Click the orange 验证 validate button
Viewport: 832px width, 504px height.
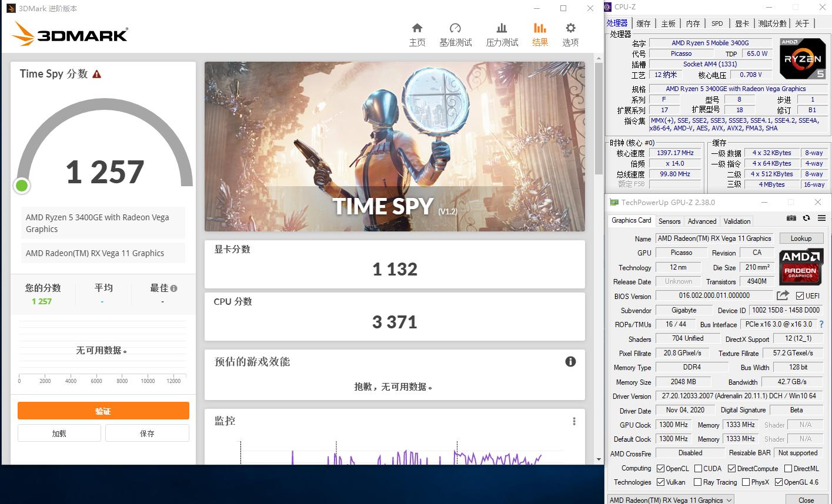tap(103, 411)
